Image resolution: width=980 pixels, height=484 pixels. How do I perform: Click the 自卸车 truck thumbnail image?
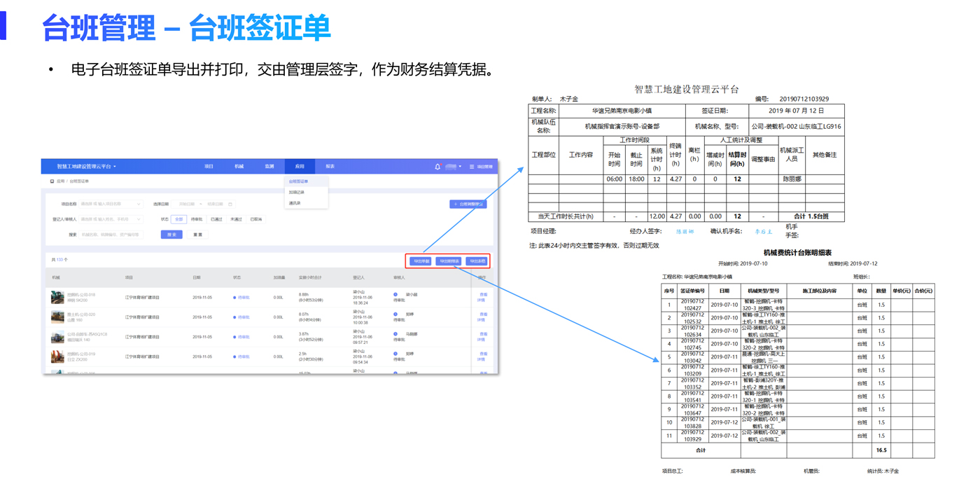pyautogui.click(x=57, y=337)
